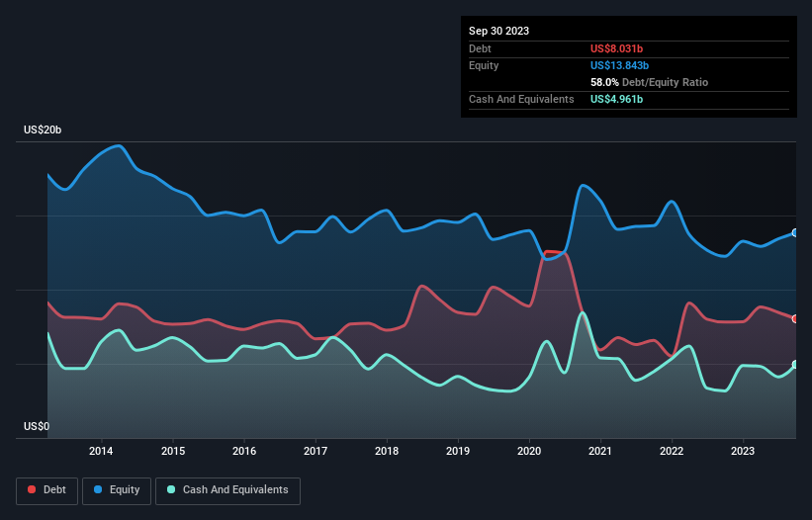Click the Sep 30 2023 tooltip date
Screen dimensions: 812x520
pos(498,31)
